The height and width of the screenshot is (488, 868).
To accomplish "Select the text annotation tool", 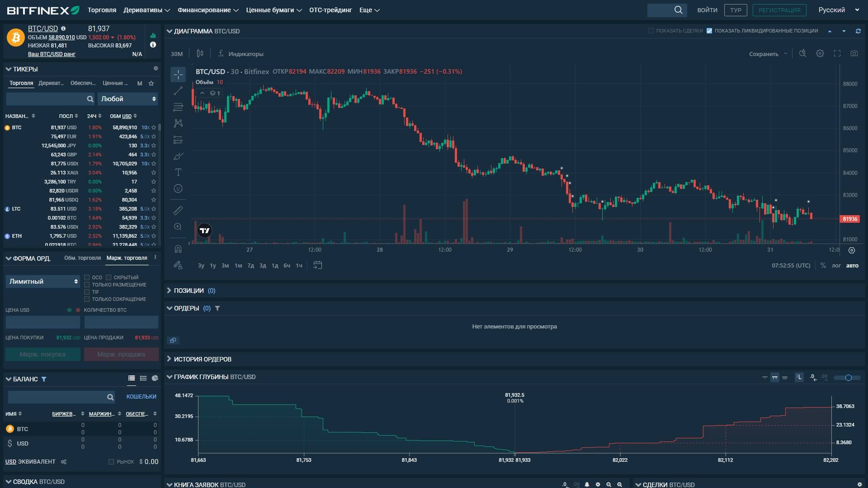I will point(178,172).
